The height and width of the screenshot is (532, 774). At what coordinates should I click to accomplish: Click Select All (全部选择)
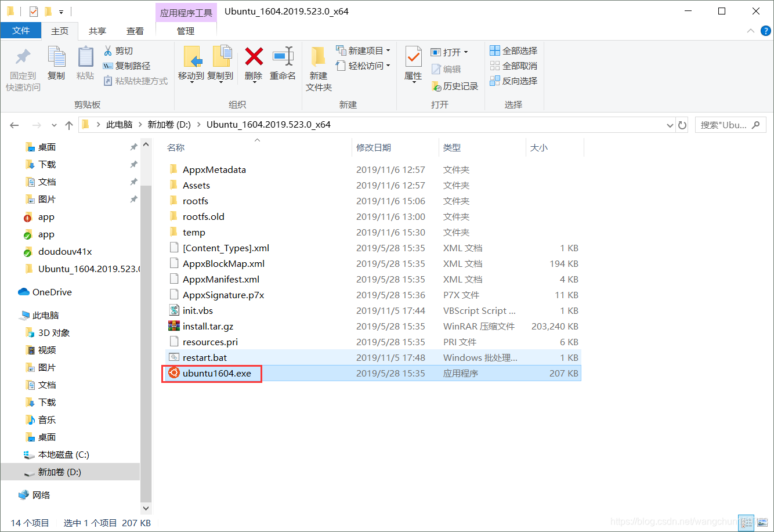click(513, 51)
